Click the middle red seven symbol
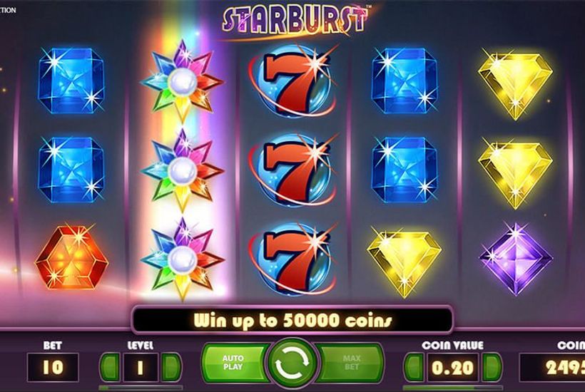The height and width of the screenshot is (392, 585). tap(293, 170)
